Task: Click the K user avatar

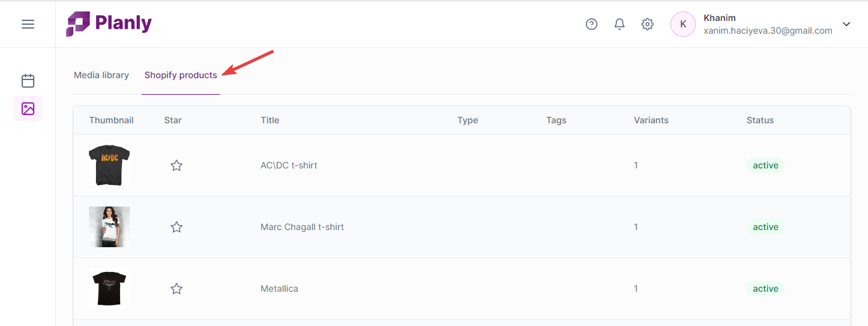Action: 683,24
